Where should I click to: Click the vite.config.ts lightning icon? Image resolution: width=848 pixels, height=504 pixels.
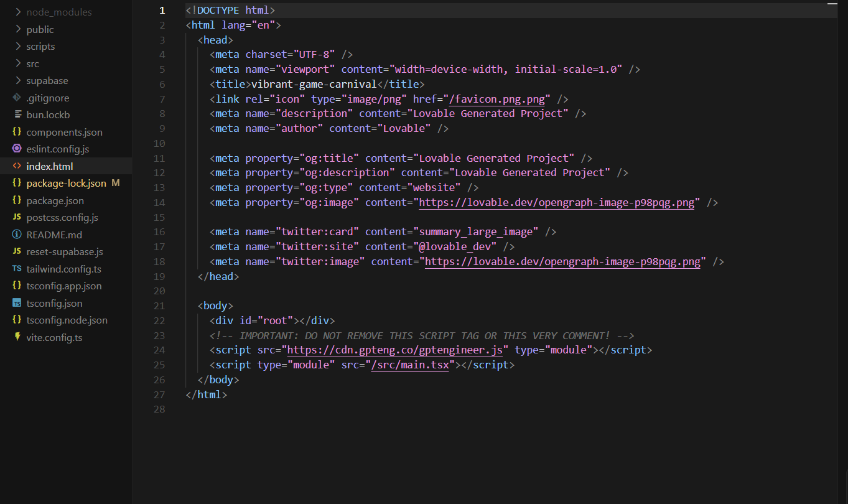pyautogui.click(x=17, y=337)
